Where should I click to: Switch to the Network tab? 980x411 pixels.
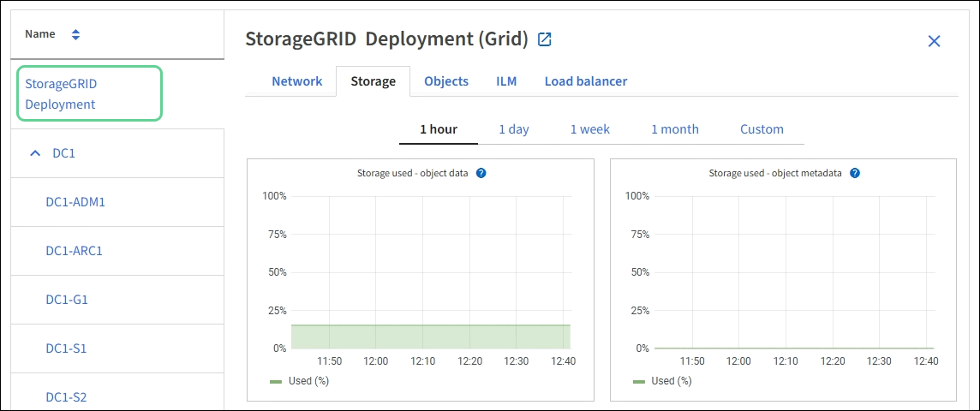(296, 81)
